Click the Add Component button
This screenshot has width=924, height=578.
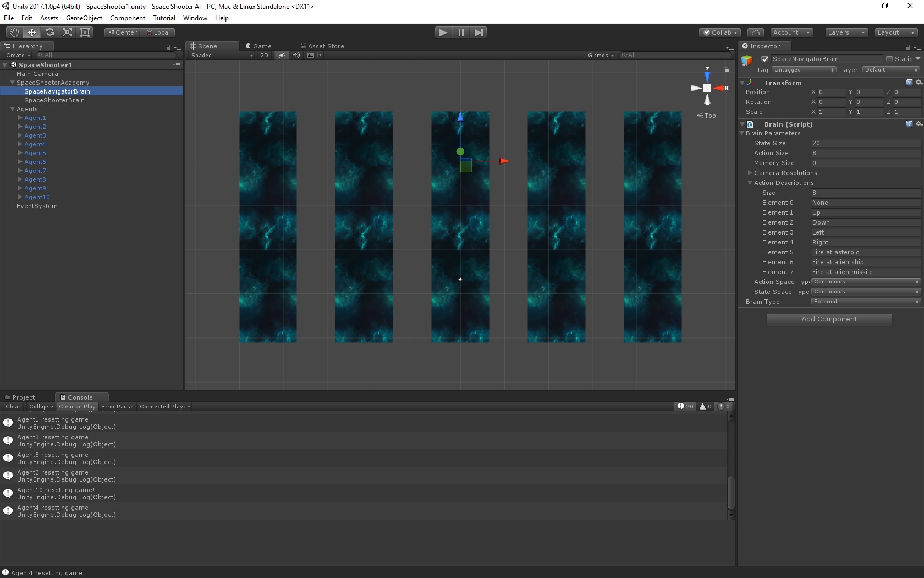pyautogui.click(x=828, y=319)
